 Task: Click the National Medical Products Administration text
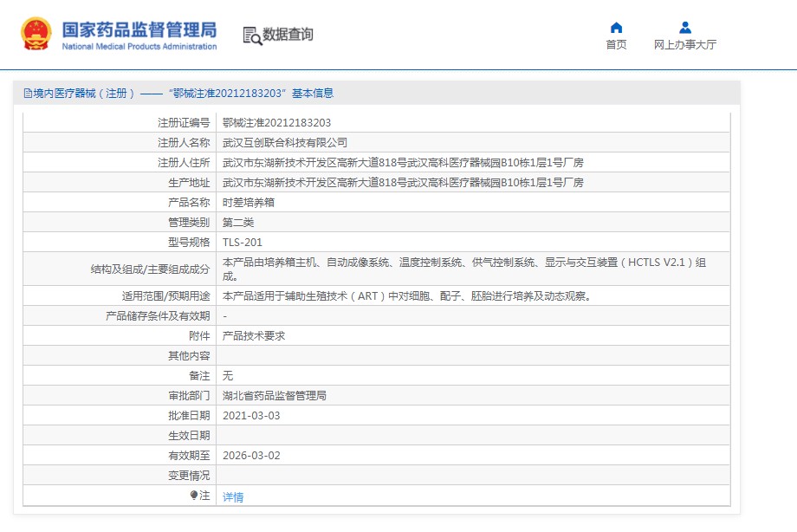tap(139, 46)
